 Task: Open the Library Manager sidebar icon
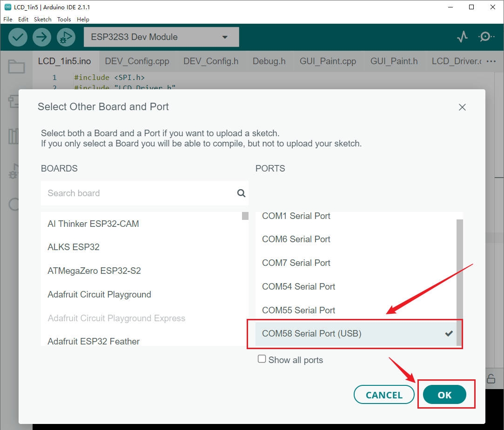pyautogui.click(x=13, y=137)
